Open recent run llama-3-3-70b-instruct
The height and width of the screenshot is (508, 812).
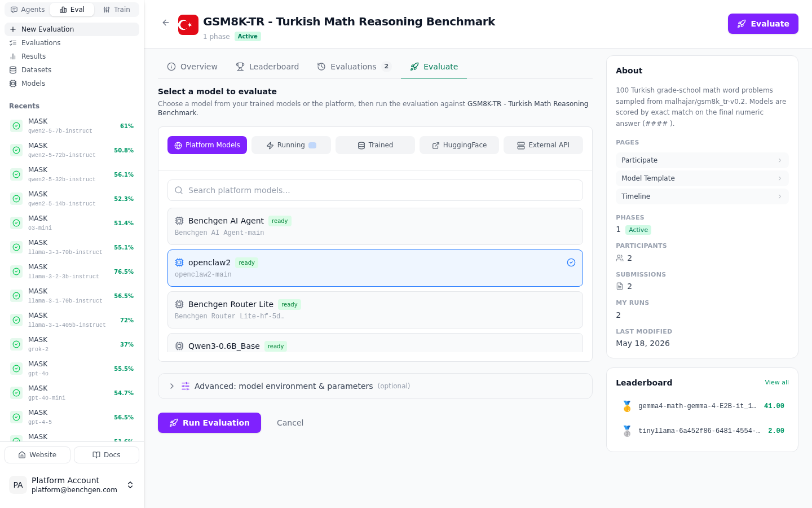click(72, 247)
